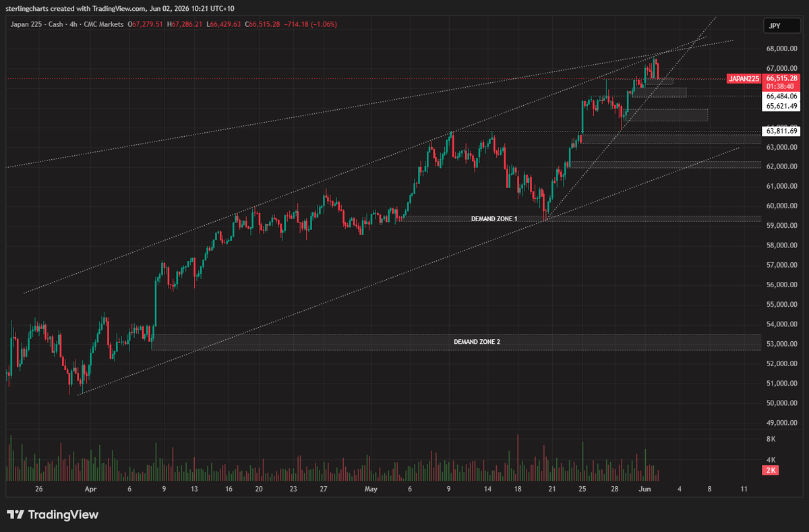
Task: Click 53,000.00 on the price axis
Action: click(x=782, y=344)
